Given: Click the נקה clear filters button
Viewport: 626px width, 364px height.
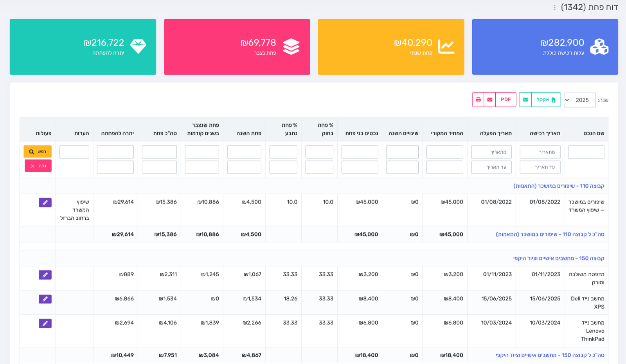Looking at the screenshot, I should (38, 166).
